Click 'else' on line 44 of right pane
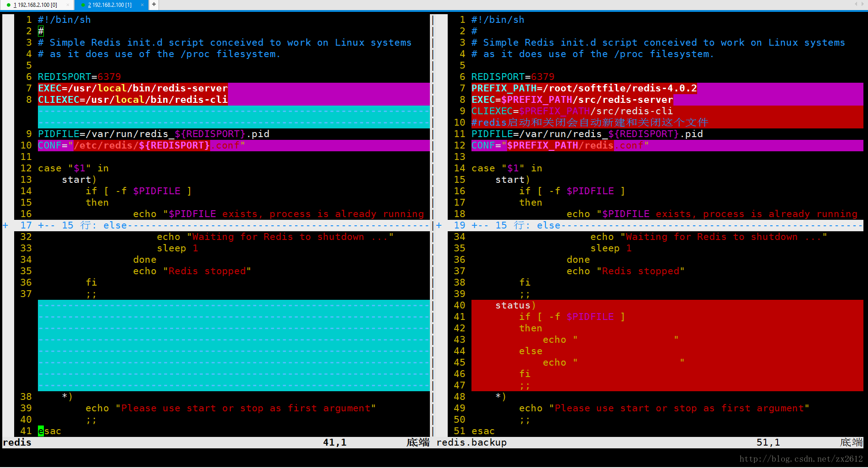868x468 pixels. coord(531,351)
